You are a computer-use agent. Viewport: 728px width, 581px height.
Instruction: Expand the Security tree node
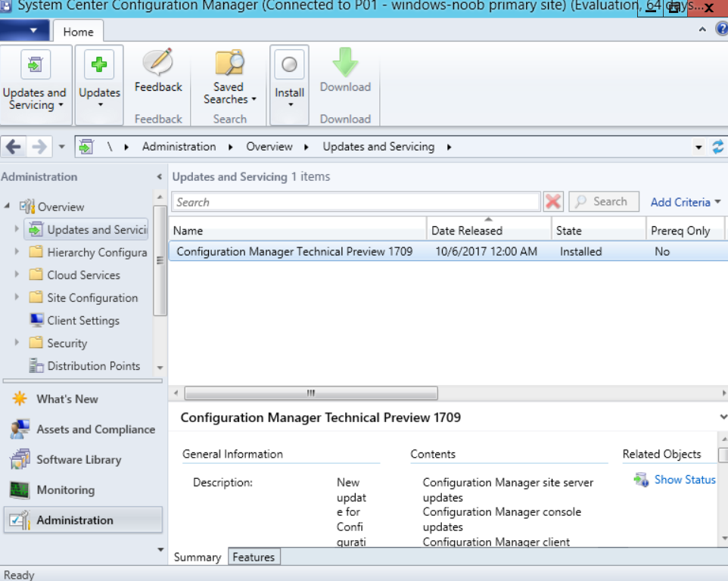[17, 343]
